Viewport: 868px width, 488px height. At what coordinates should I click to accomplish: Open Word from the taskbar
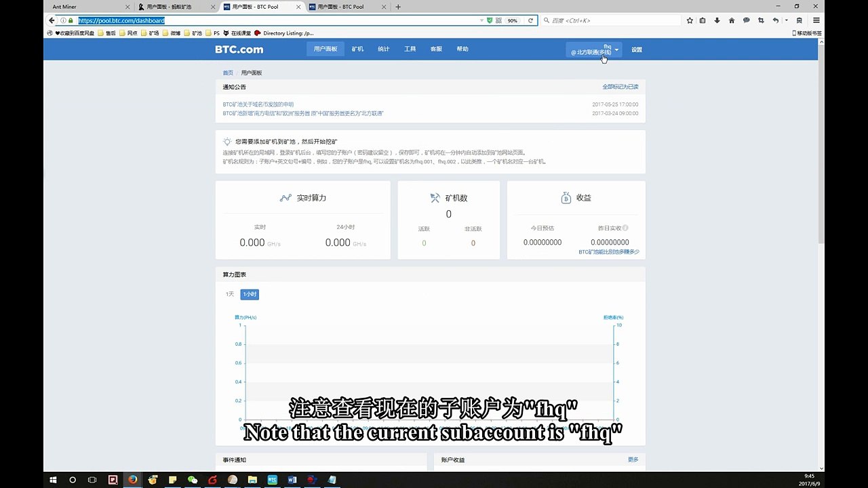292,480
